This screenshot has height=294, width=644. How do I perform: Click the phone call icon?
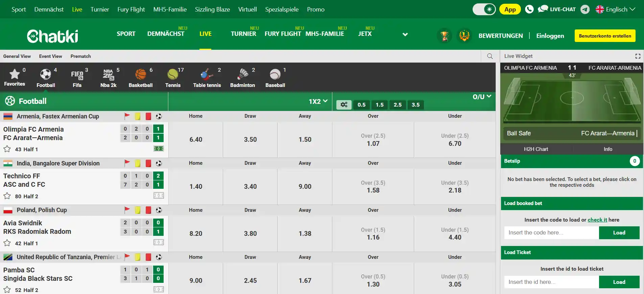click(x=529, y=9)
